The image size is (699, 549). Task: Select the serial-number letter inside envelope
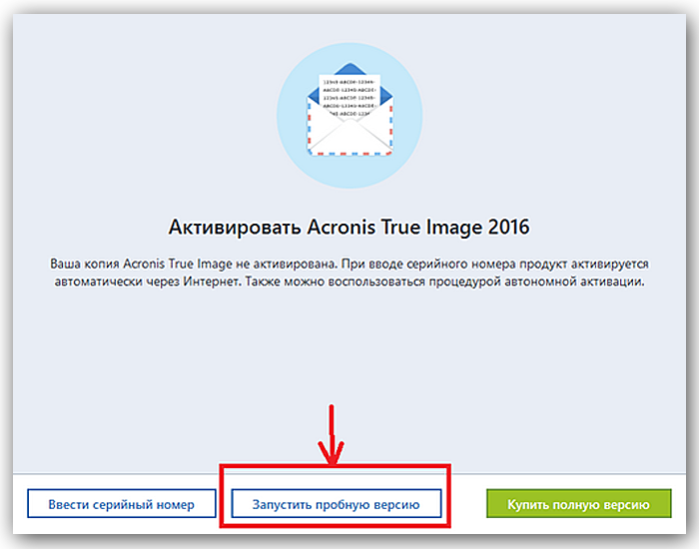click(350, 95)
